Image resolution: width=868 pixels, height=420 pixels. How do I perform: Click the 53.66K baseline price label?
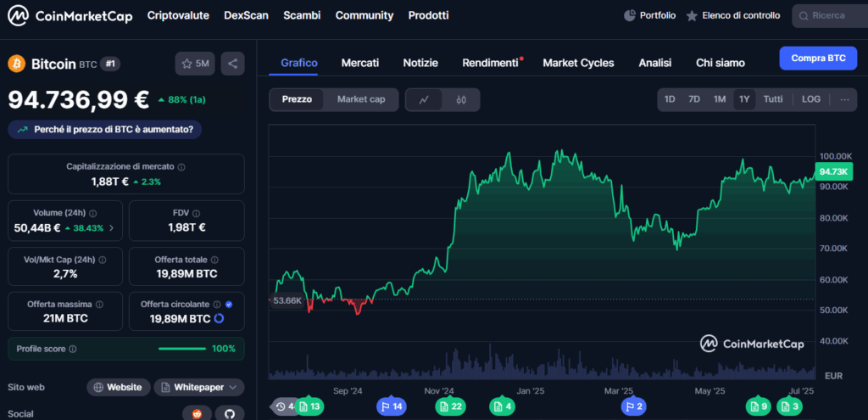287,300
